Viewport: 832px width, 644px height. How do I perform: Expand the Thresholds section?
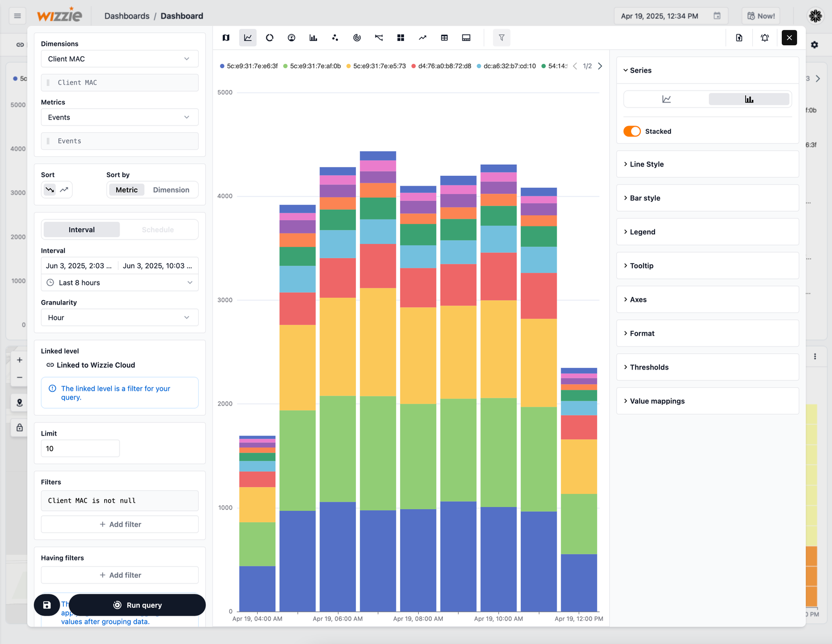click(x=649, y=367)
